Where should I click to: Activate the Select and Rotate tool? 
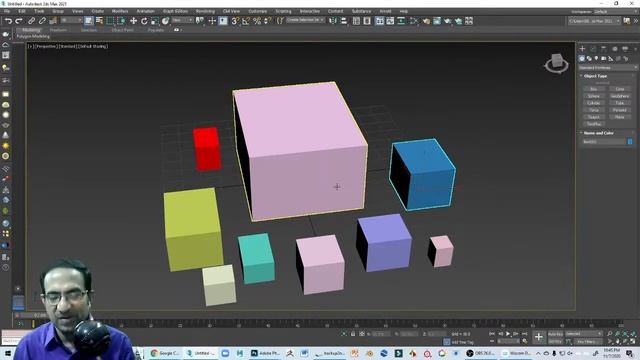[144, 21]
